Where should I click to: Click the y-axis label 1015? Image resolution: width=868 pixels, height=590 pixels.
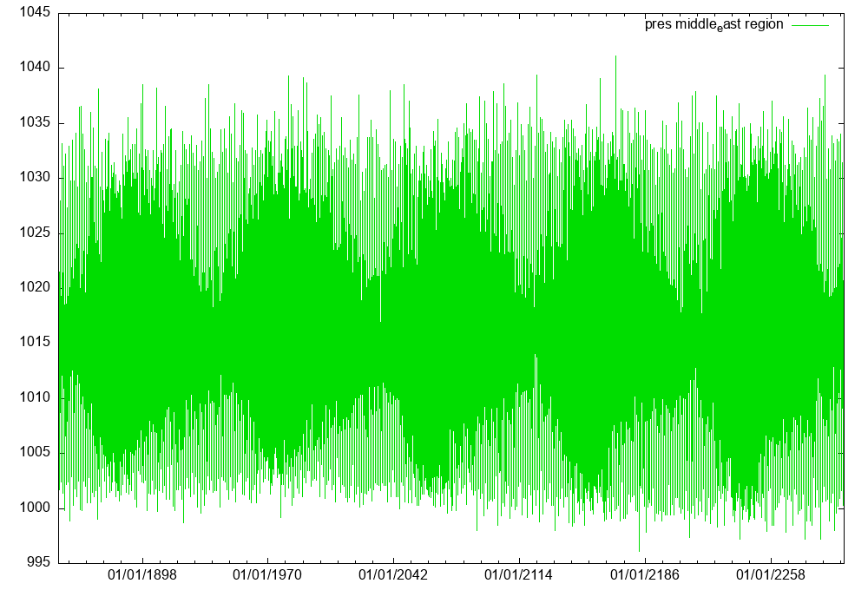[35, 342]
